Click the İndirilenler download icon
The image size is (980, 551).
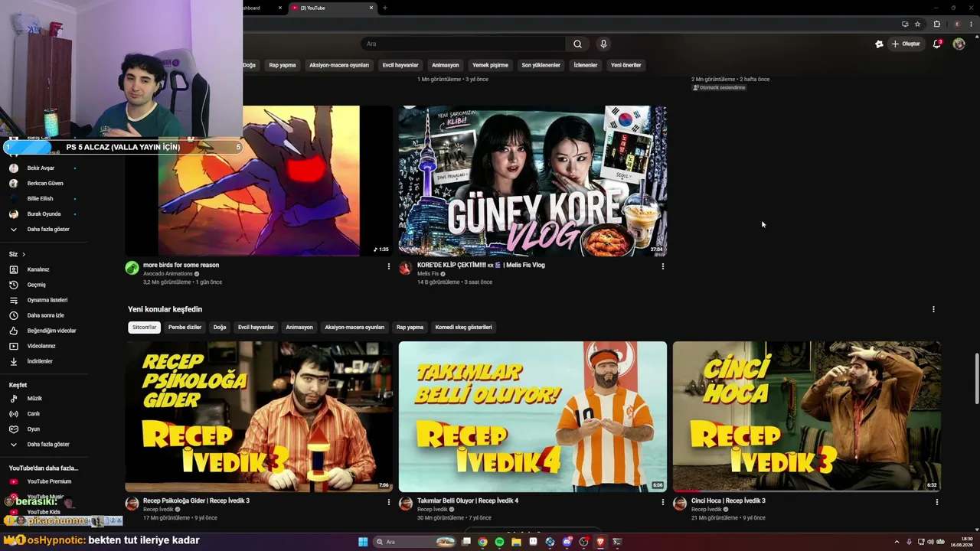(13, 361)
